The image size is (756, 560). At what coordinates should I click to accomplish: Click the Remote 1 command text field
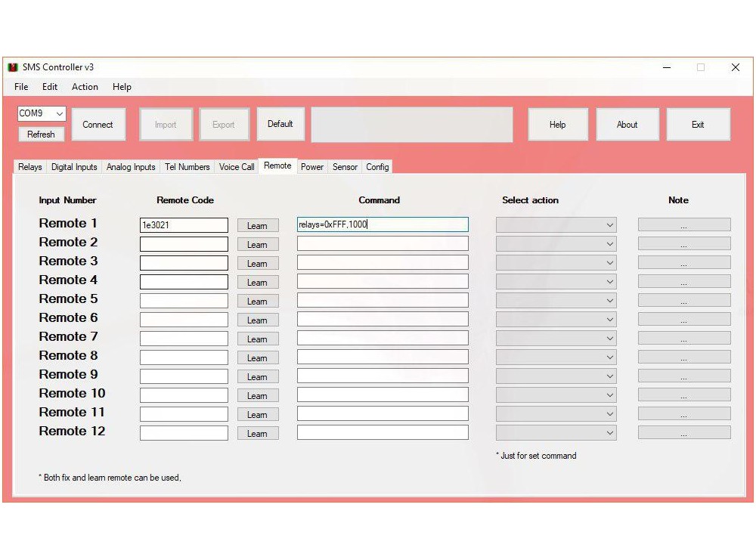(382, 224)
